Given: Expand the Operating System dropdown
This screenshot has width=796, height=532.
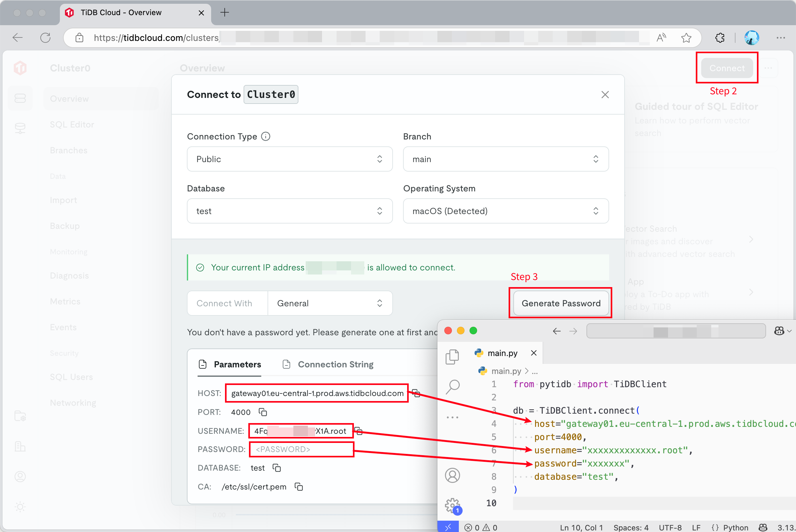Looking at the screenshot, I should [506, 211].
